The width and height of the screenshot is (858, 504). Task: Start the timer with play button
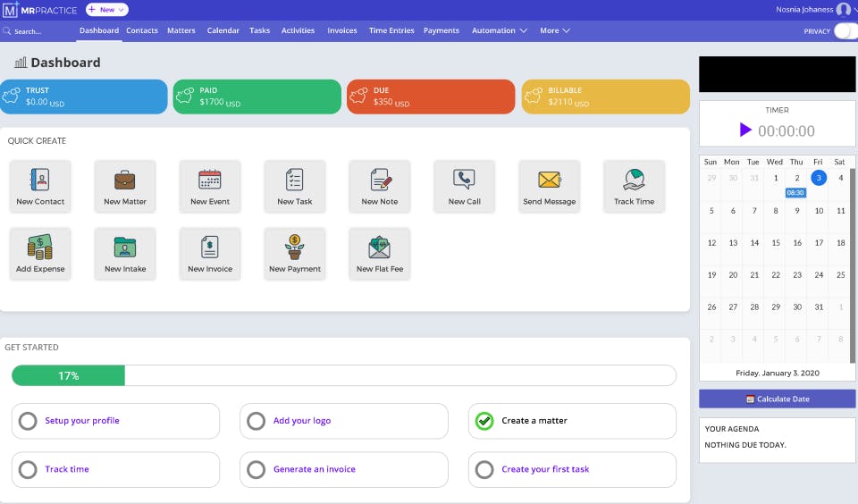(745, 130)
